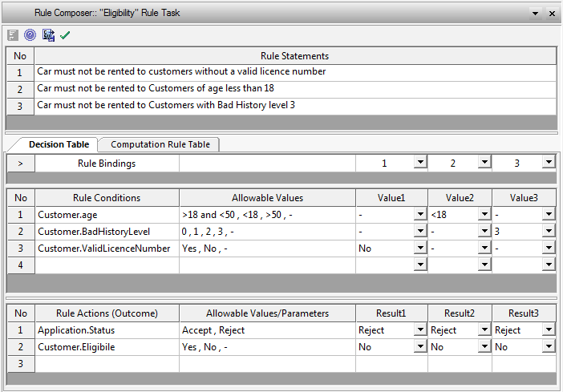The width and height of the screenshot is (563, 392).
Task: Open Result2 dropdown for Customer.Eligibile
Action: pos(484,346)
